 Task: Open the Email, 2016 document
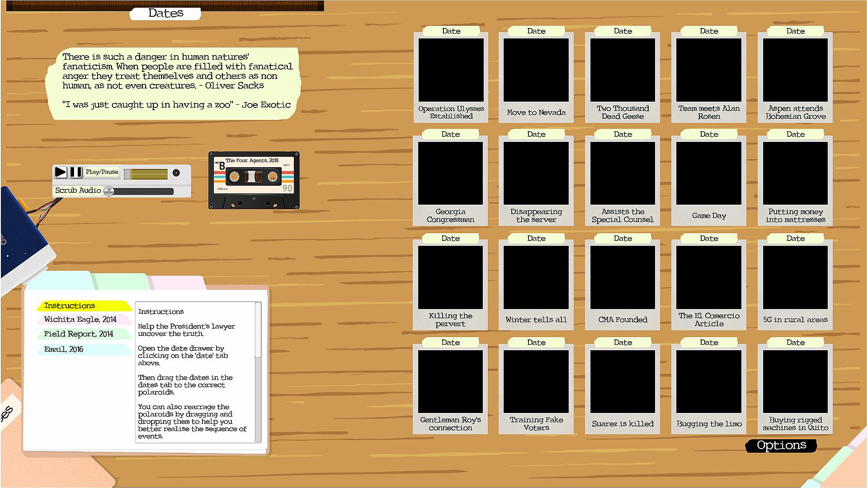(64, 349)
